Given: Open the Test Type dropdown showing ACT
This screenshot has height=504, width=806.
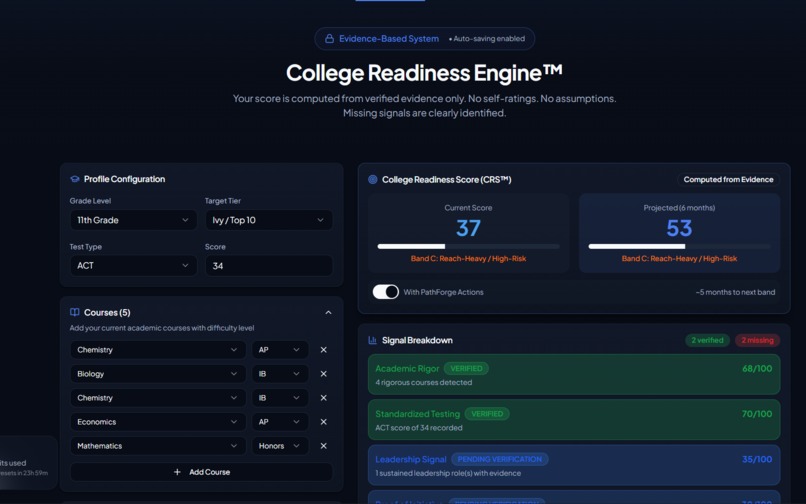Looking at the screenshot, I should coord(133,266).
